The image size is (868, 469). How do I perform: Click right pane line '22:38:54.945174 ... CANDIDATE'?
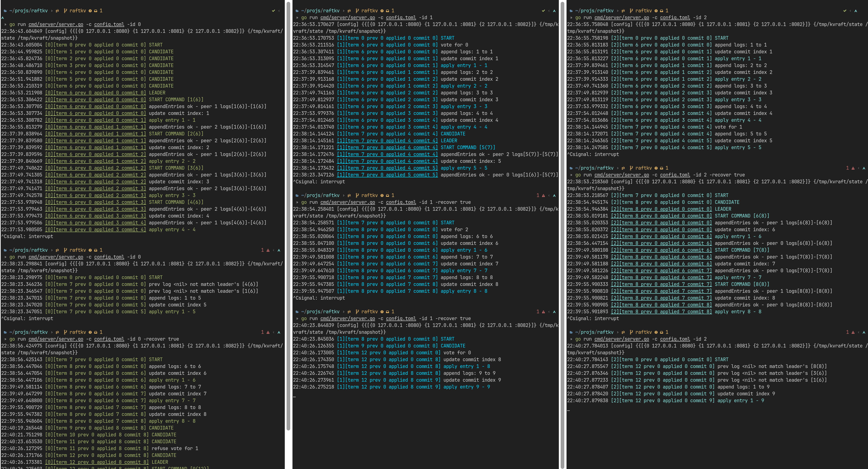coord(653,202)
